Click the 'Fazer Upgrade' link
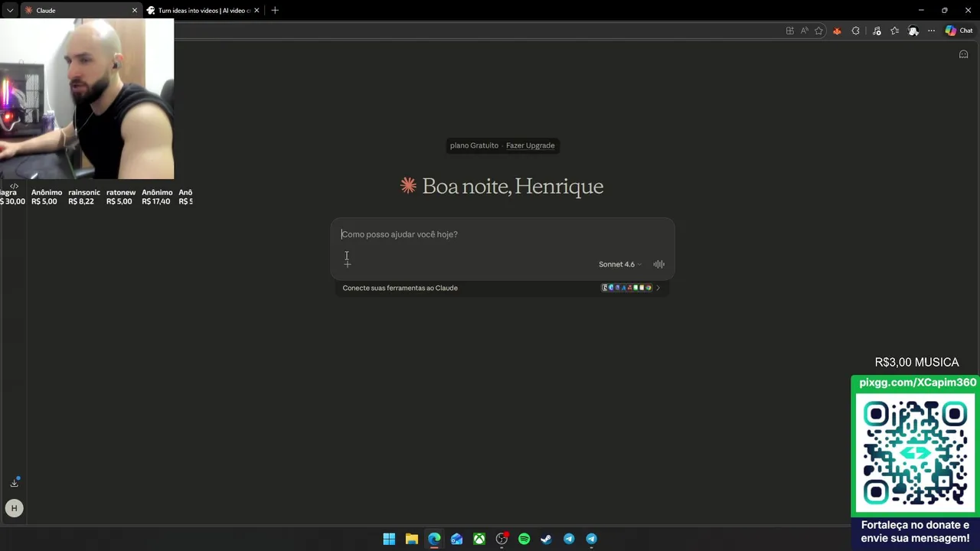Screen dimensions: 980x551 click(530, 145)
